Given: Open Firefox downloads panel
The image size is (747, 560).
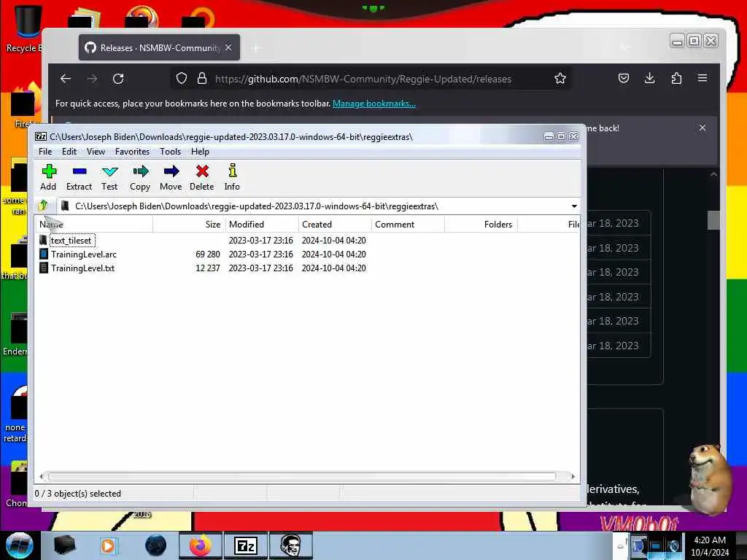Looking at the screenshot, I should (x=650, y=78).
